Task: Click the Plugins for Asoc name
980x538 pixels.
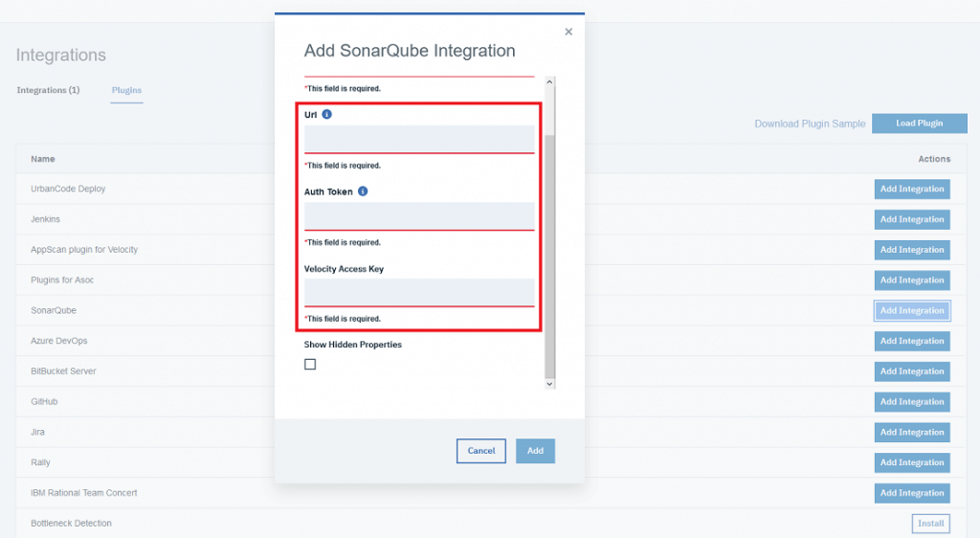Action: click(62, 280)
